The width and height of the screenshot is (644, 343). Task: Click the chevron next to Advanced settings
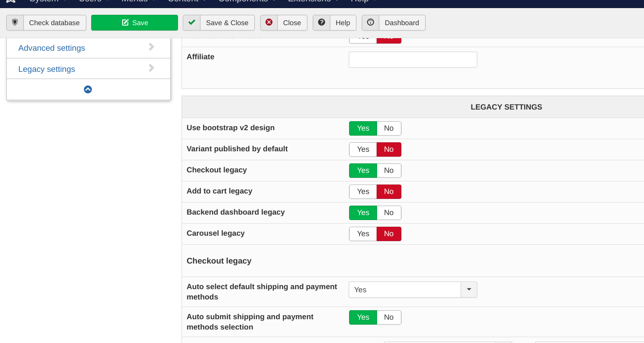(x=151, y=47)
